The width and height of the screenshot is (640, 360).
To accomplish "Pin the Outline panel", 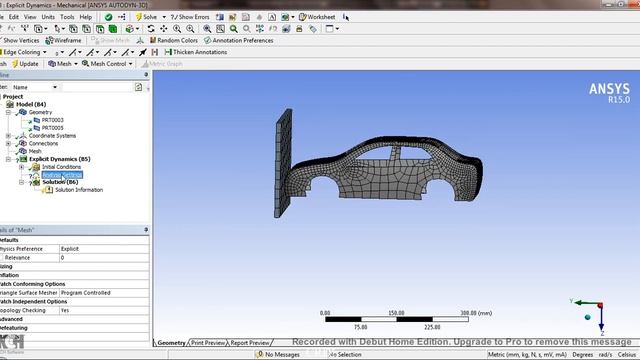I will pyautogui.click(x=146, y=75).
